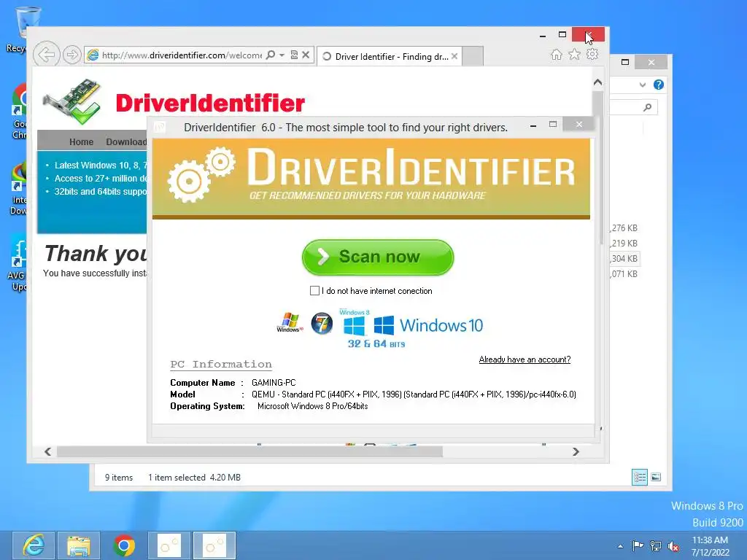This screenshot has width=747, height=560.
Task: Click the IE Home icon
Action: (x=556, y=55)
